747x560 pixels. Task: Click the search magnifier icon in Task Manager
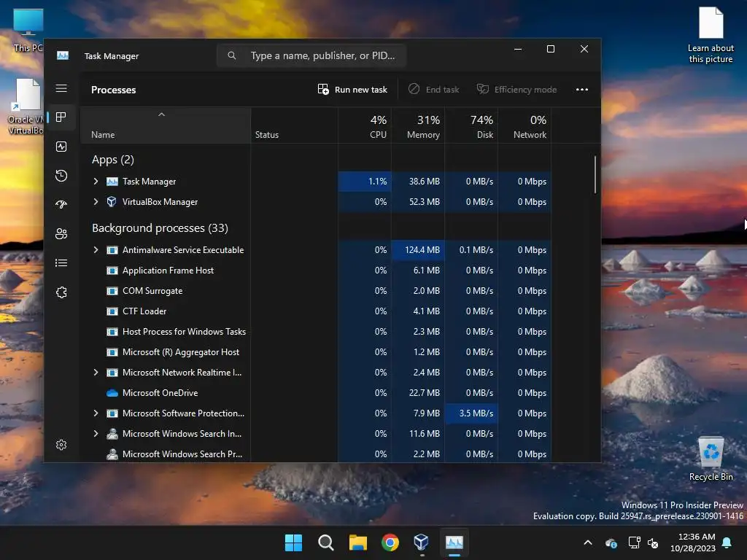point(231,55)
